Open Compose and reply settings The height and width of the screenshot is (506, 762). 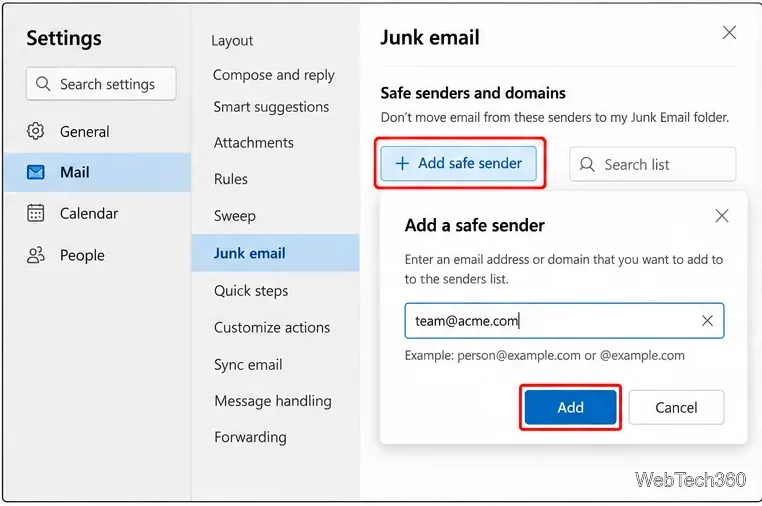pos(274,75)
